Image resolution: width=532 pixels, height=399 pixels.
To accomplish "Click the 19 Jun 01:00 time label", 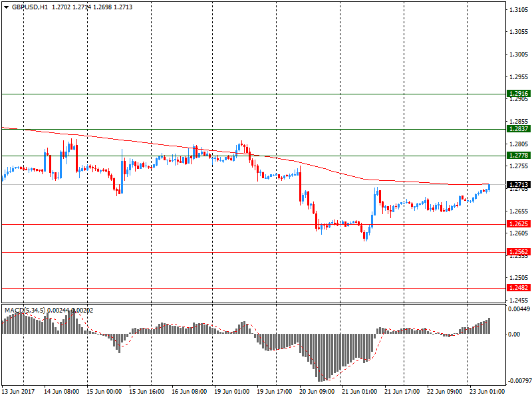I will (231, 391).
